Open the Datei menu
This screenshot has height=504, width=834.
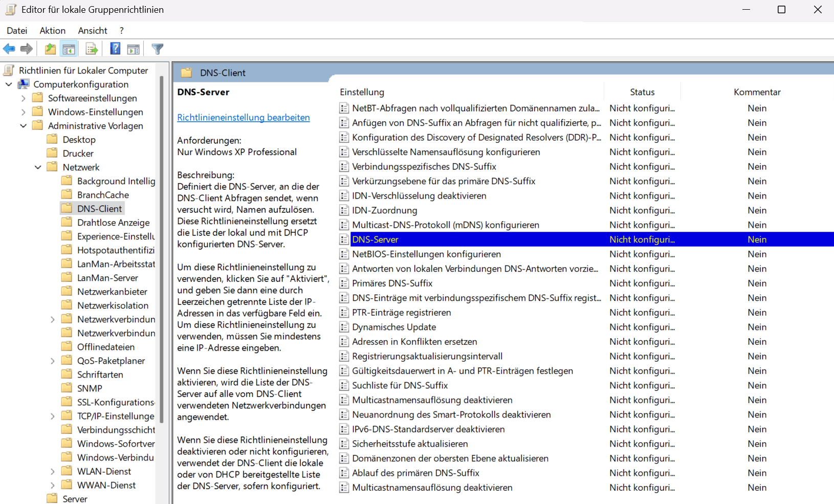17,30
